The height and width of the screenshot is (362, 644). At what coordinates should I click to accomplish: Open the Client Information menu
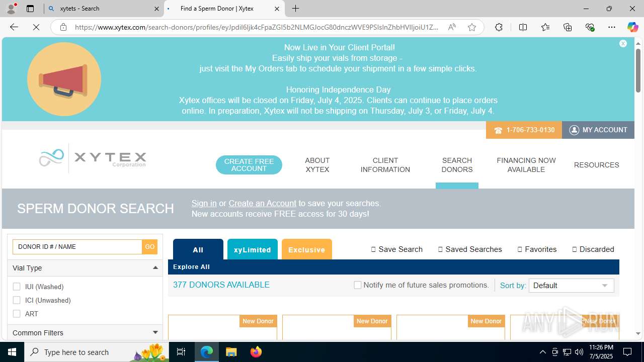tap(385, 165)
